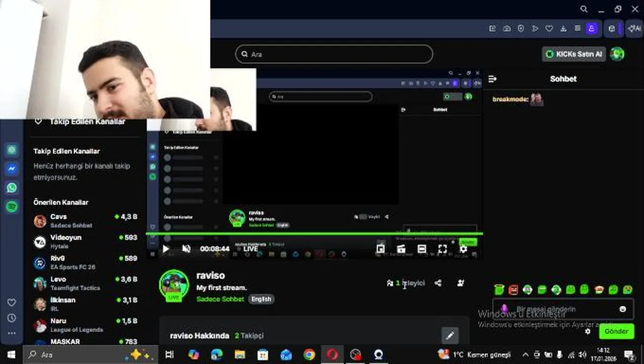644x364 pixels.
Task: View the viewer count İzleyici
Action: tap(406, 283)
